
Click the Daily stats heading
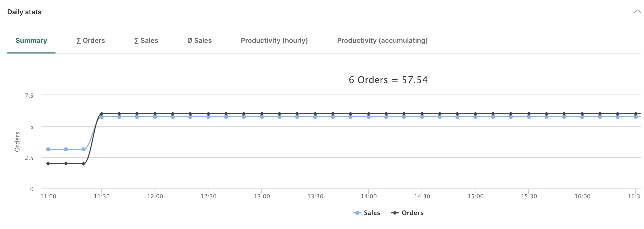tap(24, 12)
